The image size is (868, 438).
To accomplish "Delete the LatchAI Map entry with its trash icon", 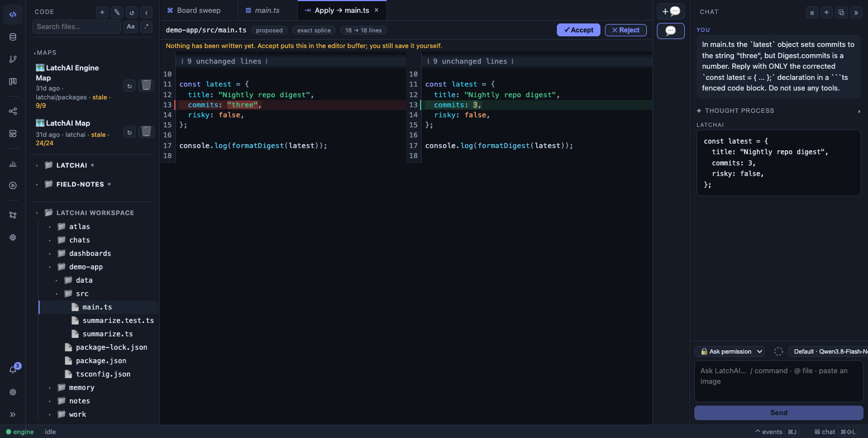I will click(x=146, y=132).
